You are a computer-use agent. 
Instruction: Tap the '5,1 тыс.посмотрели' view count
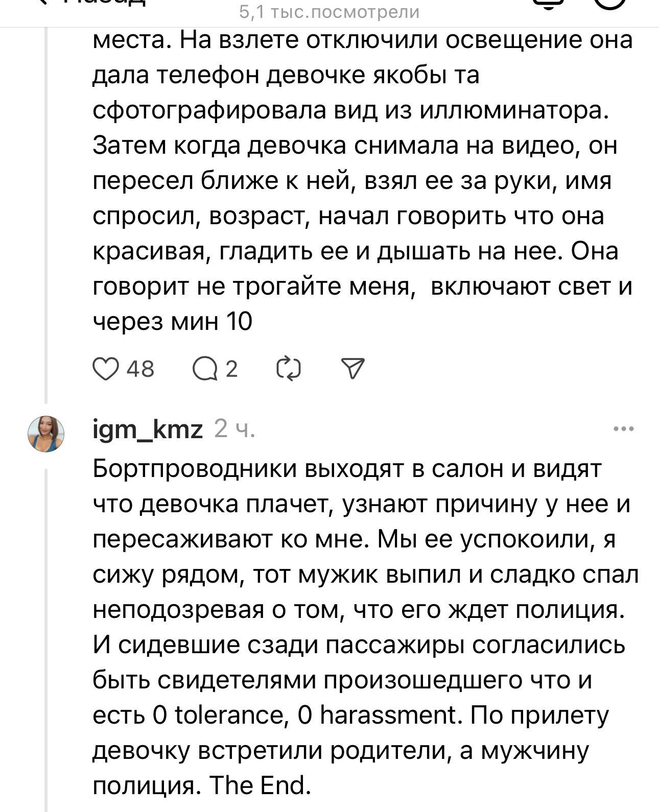(329, 12)
